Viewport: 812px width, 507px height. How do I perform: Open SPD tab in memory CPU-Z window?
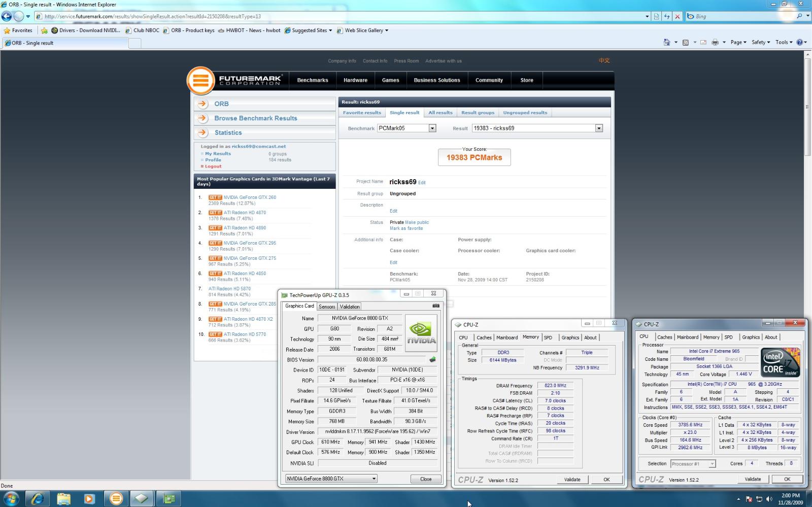548,337
